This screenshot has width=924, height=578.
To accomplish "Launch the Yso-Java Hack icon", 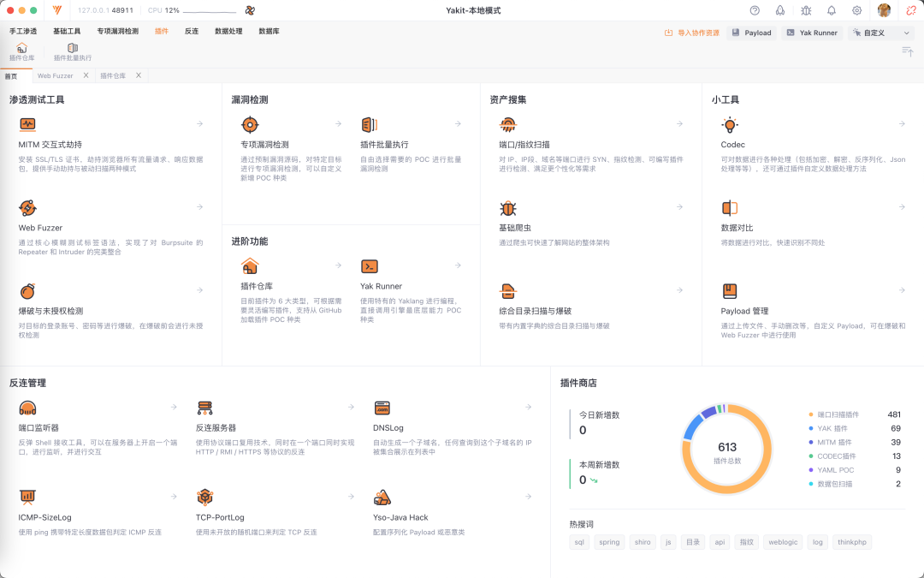I will [382, 498].
